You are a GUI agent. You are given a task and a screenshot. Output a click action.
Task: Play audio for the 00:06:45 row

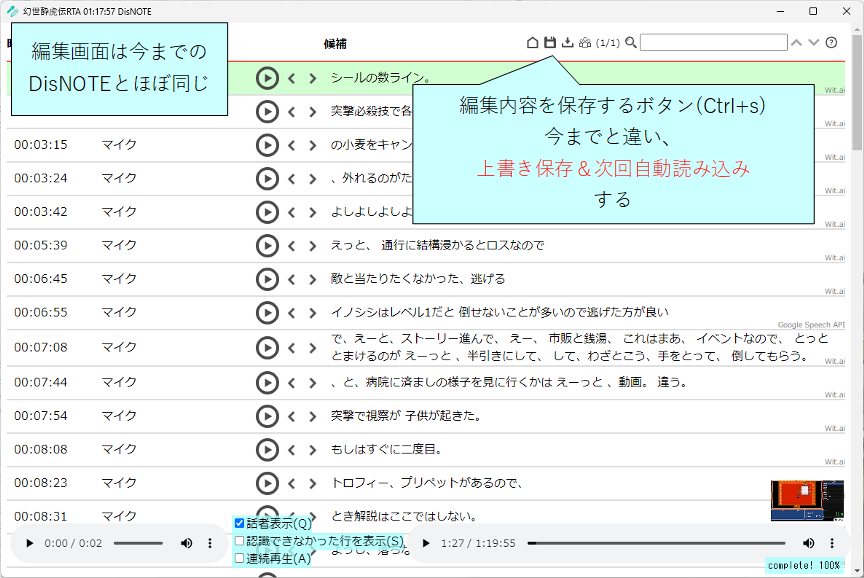click(267, 279)
